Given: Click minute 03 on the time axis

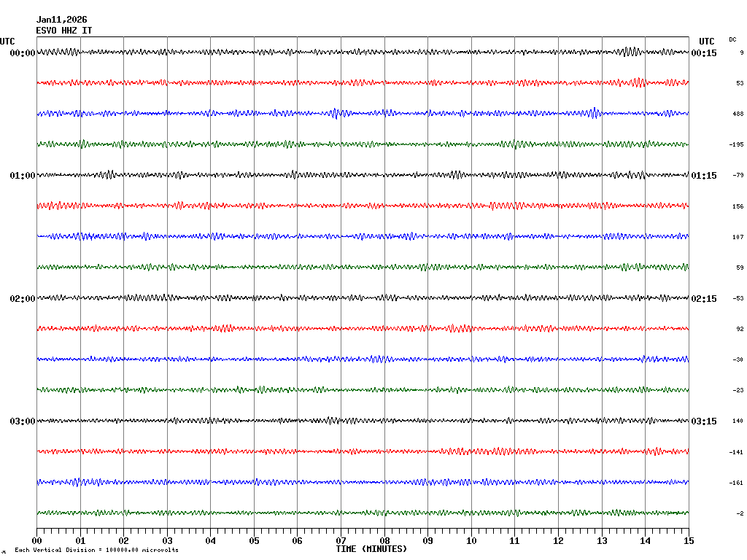Looking at the screenshot, I should [x=167, y=541].
